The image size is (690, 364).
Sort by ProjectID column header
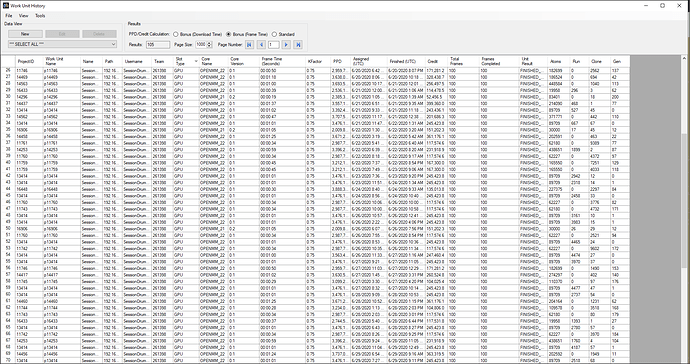point(29,61)
